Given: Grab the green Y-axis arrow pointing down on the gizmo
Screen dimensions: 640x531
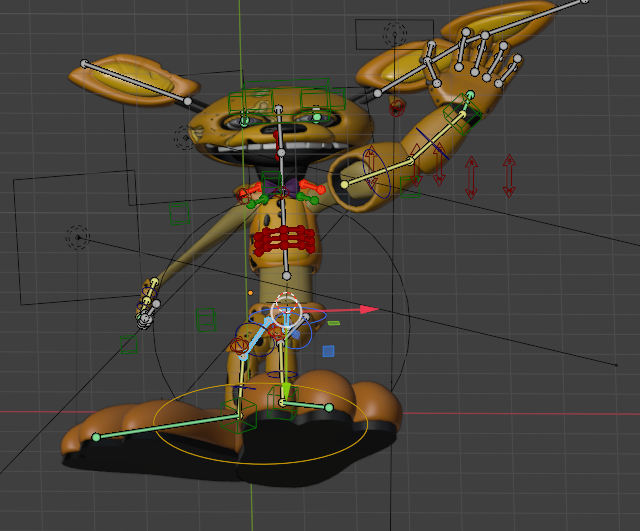Looking at the screenshot, I should click(287, 390).
